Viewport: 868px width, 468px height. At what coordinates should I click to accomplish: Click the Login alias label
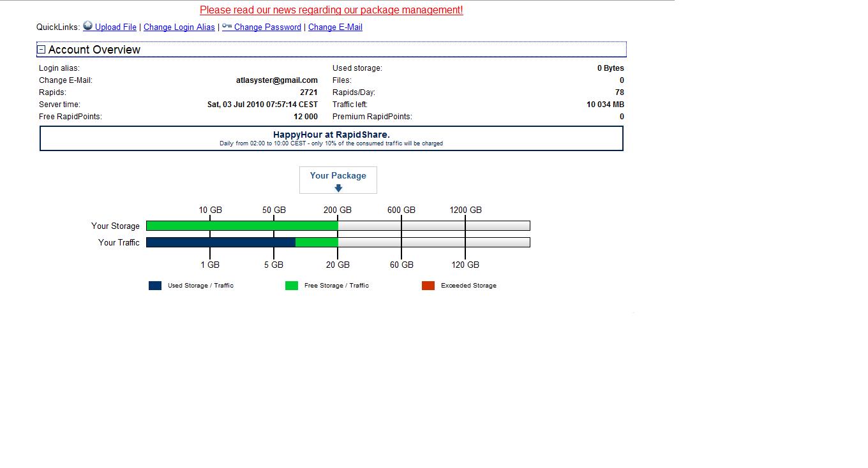tap(59, 68)
